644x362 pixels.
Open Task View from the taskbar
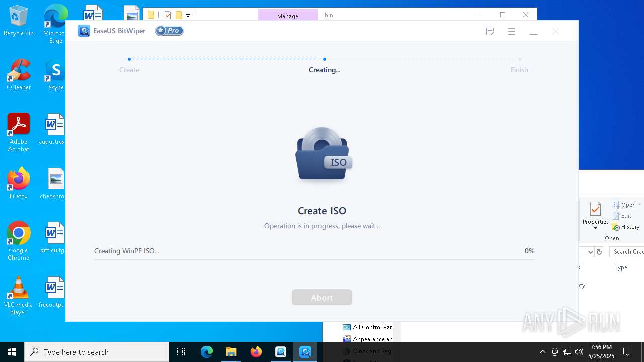tap(181, 352)
